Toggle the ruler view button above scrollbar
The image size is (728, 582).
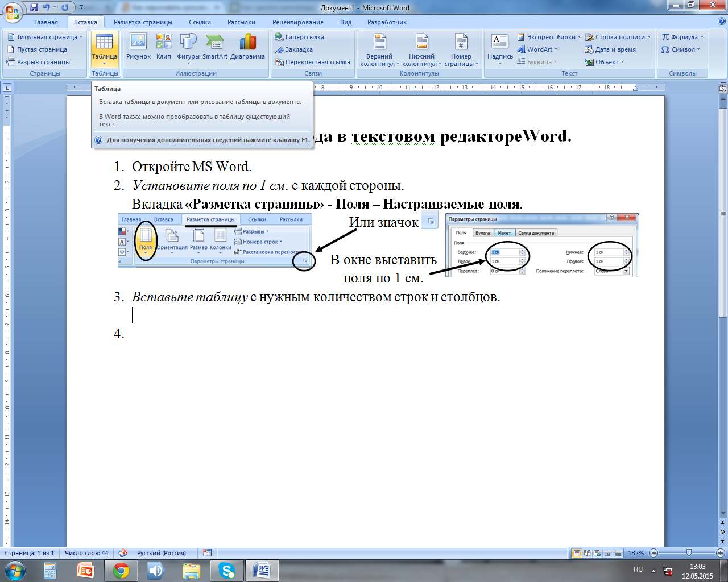(x=723, y=88)
